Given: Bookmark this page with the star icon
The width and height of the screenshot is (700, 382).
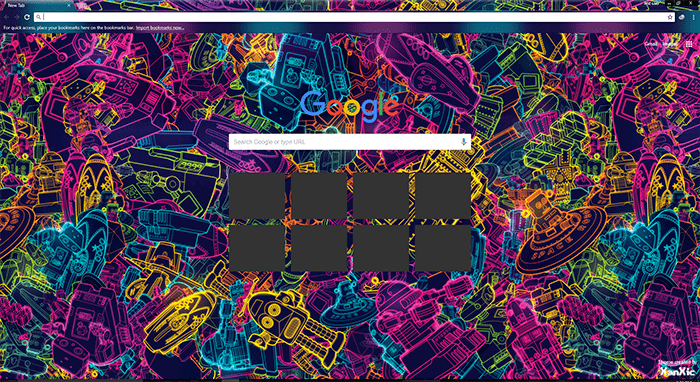Looking at the screenshot, I should click(670, 17).
